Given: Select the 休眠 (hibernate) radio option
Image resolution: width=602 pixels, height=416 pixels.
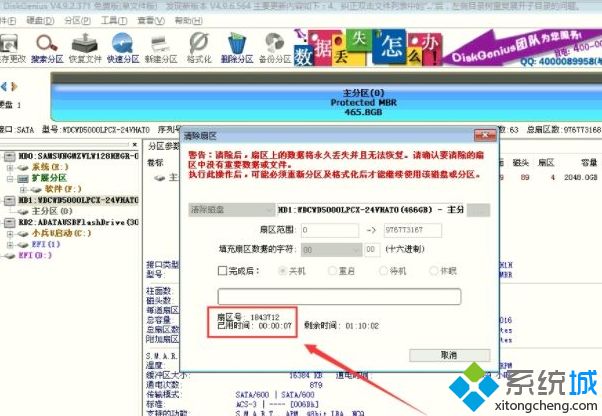Looking at the screenshot, I should [x=433, y=271].
